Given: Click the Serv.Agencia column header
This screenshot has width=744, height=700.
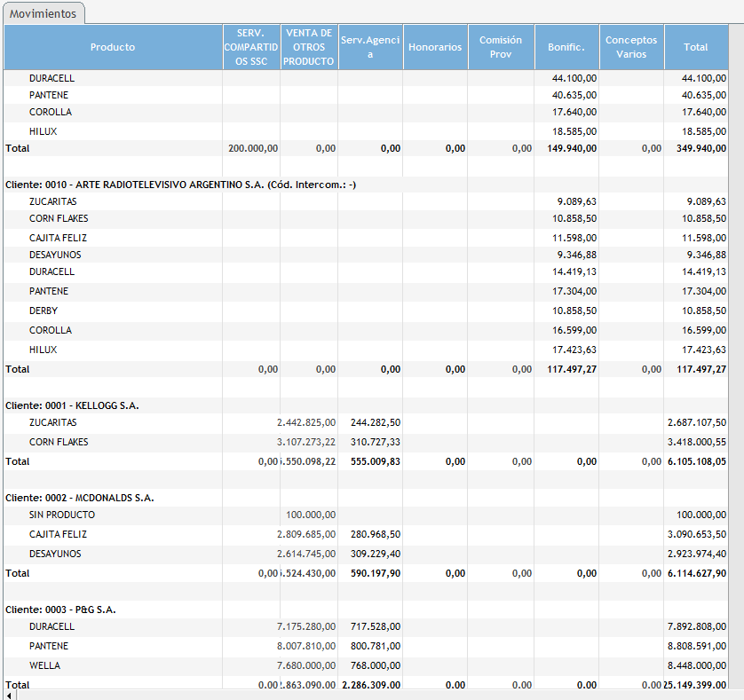Looking at the screenshot, I should click(x=370, y=47).
